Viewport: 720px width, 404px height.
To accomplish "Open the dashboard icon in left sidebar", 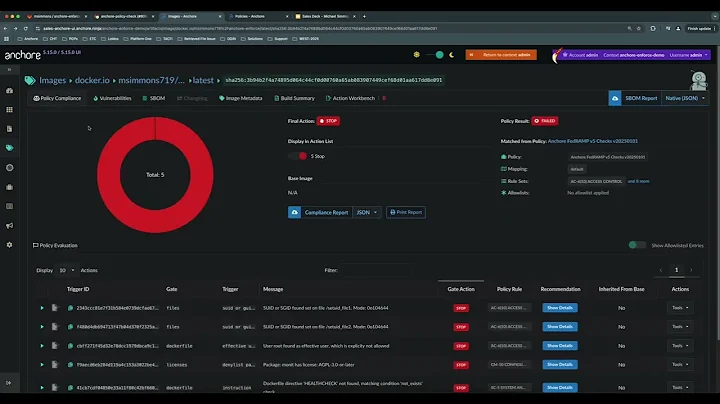I will (9, 90).
